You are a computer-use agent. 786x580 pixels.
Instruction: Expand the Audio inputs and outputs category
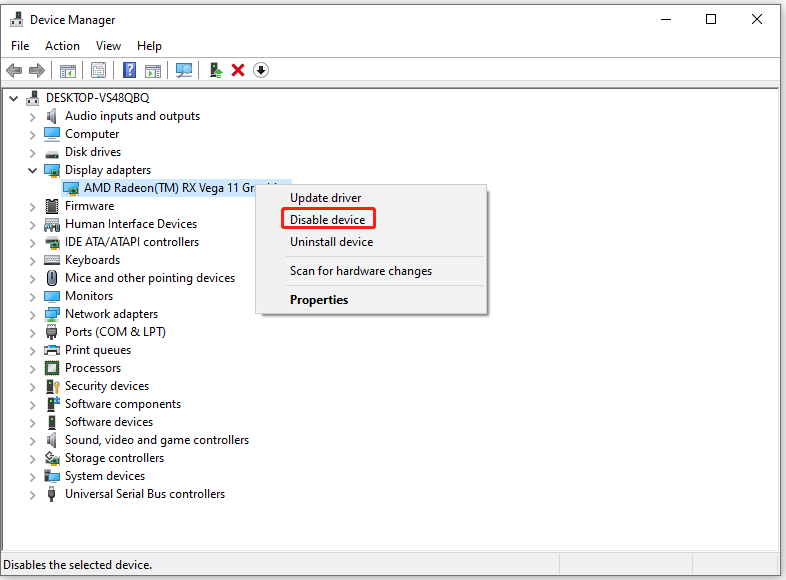click(33, 117)
